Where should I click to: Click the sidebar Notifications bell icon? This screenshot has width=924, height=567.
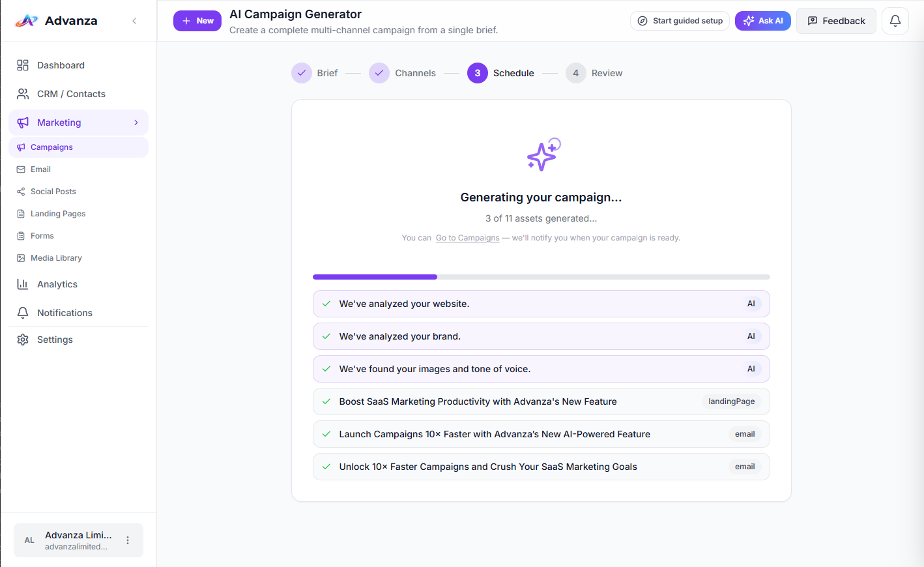tap(23, 313)
